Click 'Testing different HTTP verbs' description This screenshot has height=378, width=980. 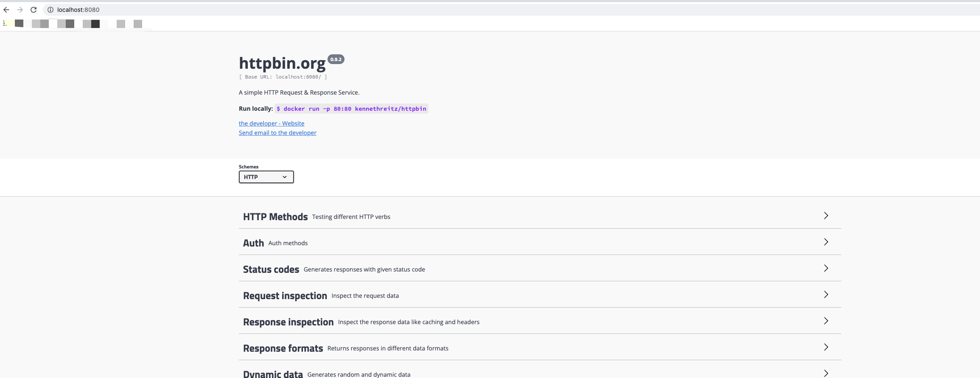(x=351, y=217)
